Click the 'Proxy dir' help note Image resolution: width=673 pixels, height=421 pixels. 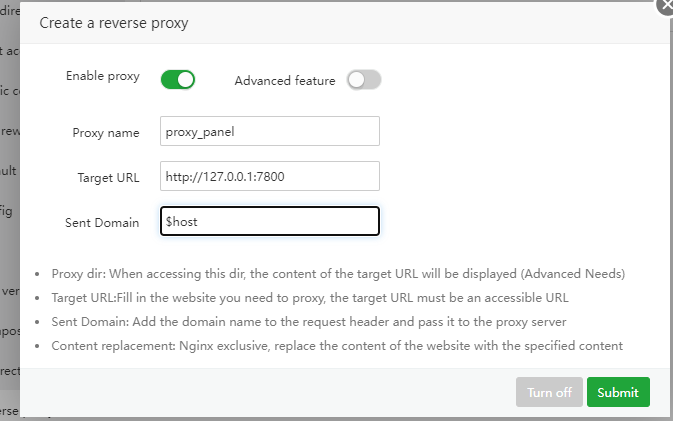pyautogui.click(x=337, y=274)
